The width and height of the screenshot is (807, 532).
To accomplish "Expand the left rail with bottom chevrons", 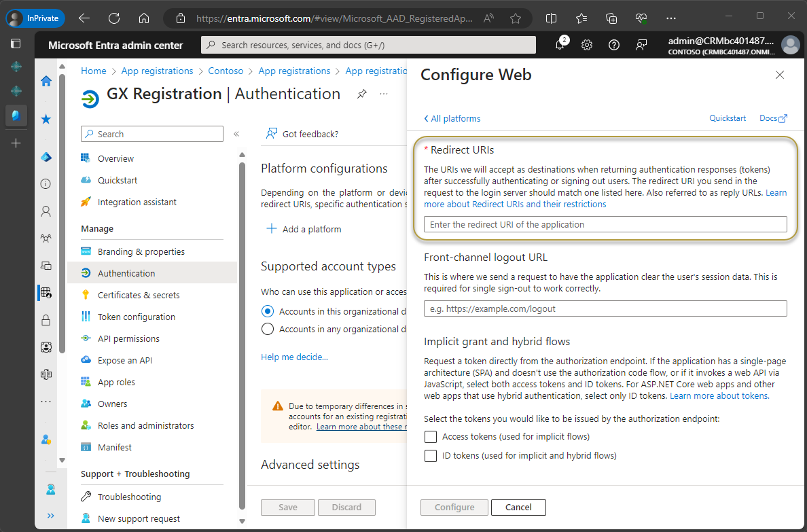I will (50, 516).
